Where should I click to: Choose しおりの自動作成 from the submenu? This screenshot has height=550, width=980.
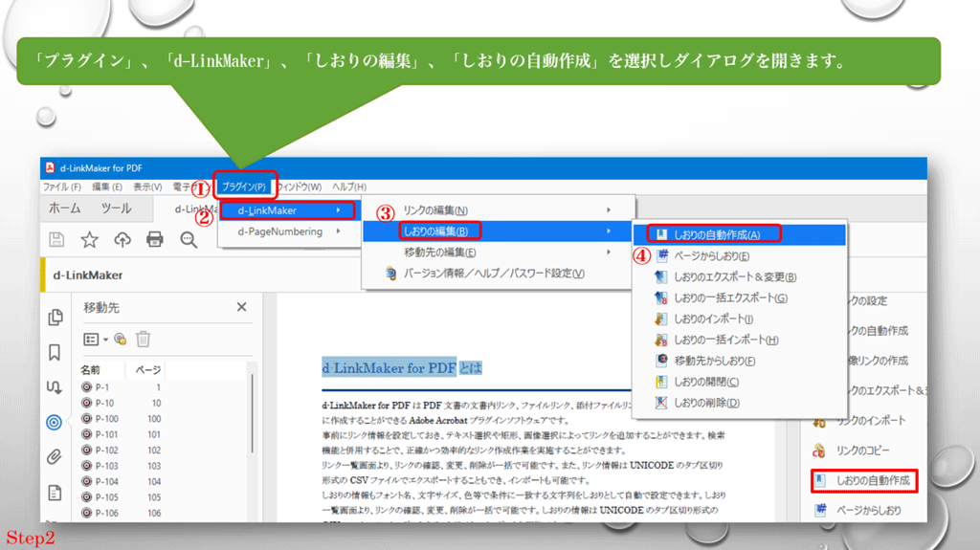click(x=716, y=234)
